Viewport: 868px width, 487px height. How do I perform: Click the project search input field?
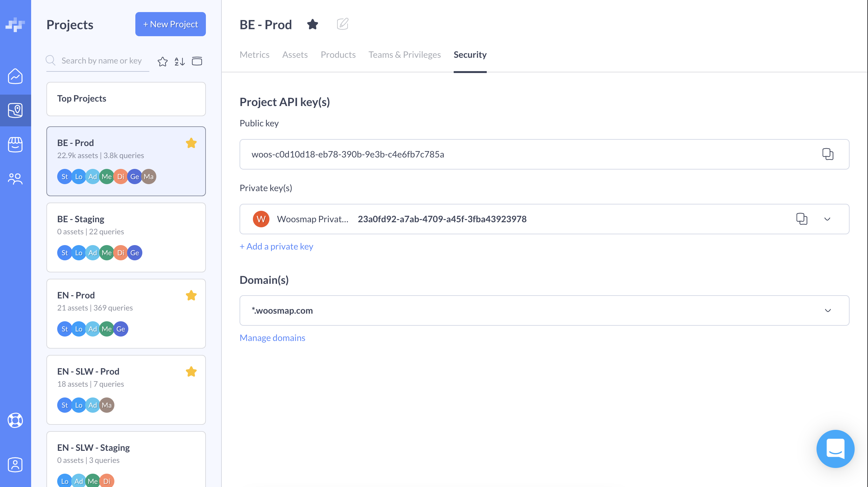pos(101,61)
